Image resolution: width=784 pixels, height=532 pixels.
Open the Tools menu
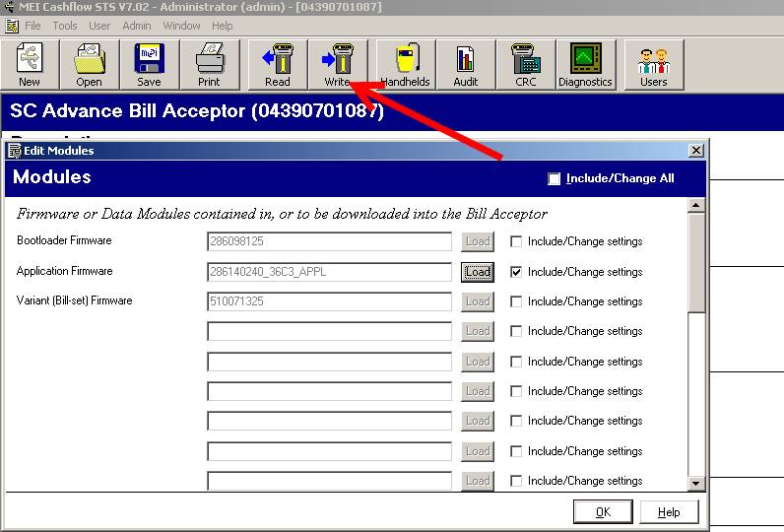(x=65, y=26)
